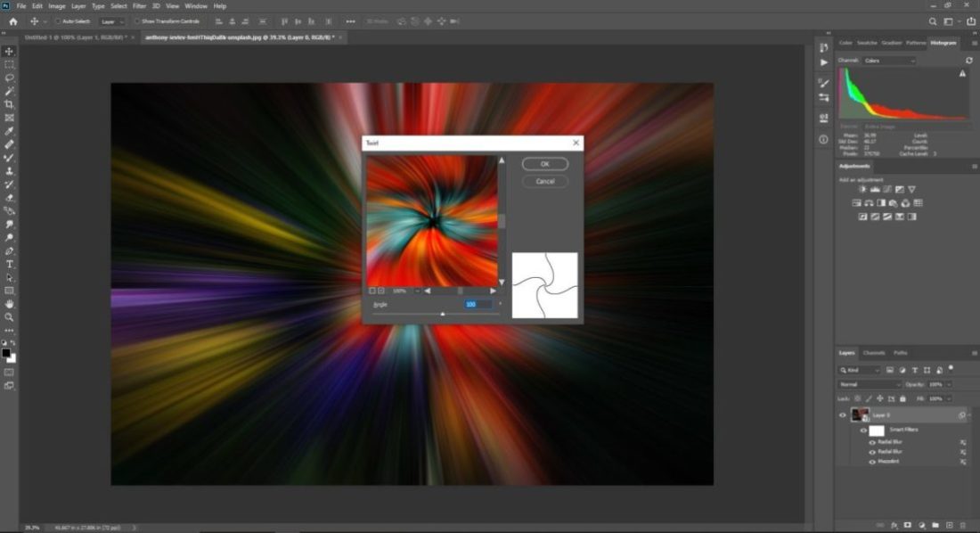Screen dimensions: 980x533
Task: Open the Layers panel options menu
Action: [x=974, y=354]
